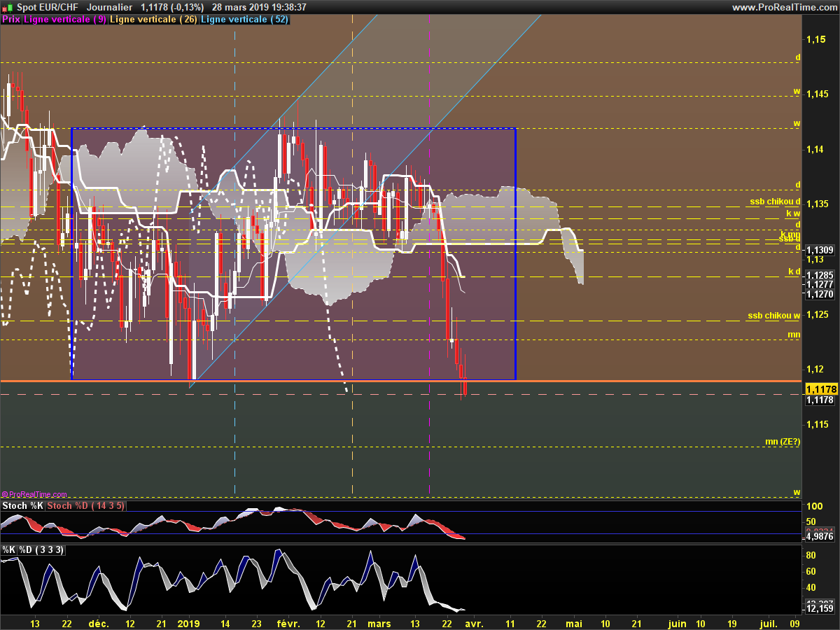Click the ssb chikou d level label
This screenshot has width=840, height=630.
pos(773,202)
